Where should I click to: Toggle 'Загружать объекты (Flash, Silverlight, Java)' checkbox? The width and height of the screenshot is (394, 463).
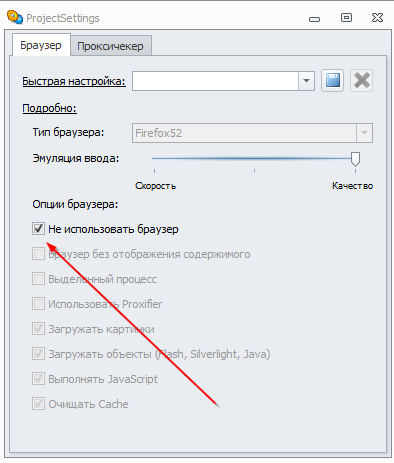coord(38,354)
